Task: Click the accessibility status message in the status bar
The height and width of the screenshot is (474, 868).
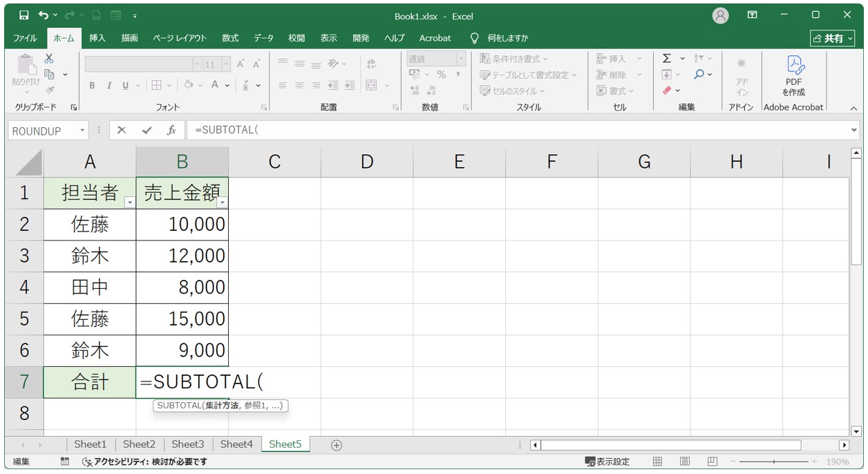Action: coord(144,462)
